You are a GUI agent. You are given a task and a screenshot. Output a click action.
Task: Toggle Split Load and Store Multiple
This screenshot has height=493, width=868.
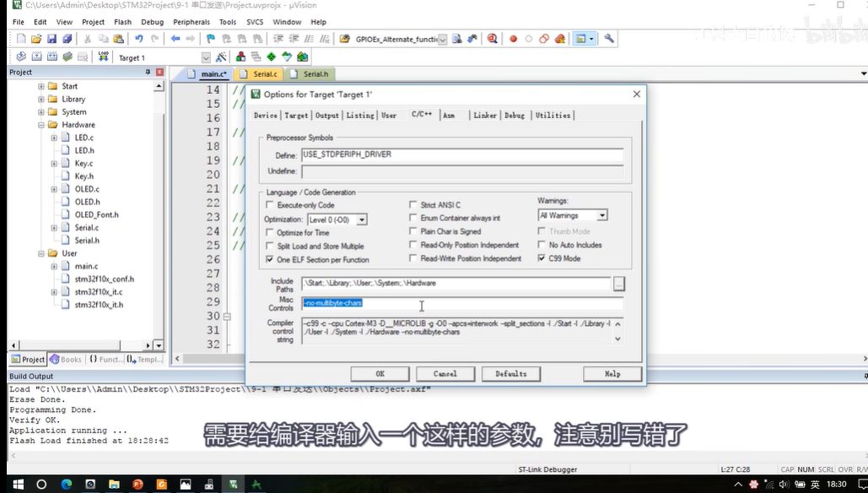(x=270, y=246)
